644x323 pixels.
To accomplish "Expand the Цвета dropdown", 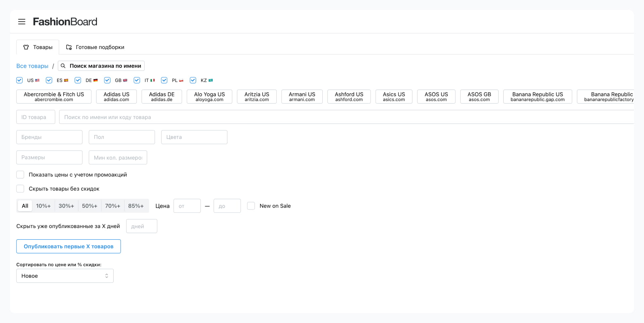I will click(x=194, y=137).
